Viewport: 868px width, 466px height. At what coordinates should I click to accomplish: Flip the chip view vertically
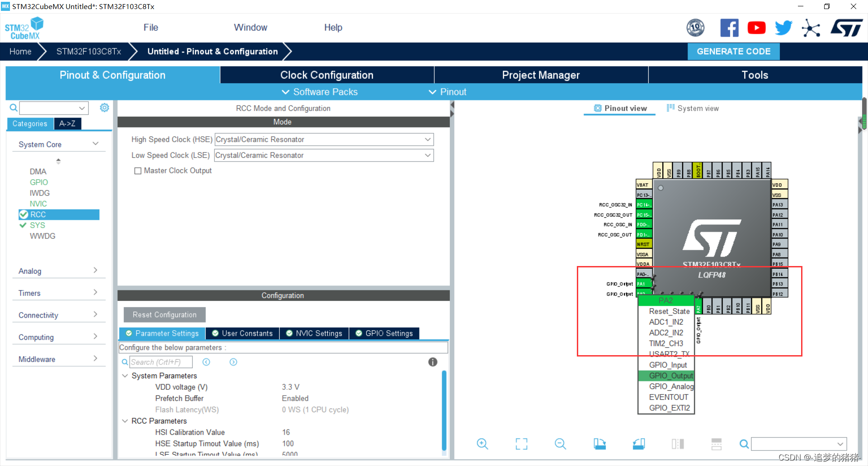coord(717,444)
